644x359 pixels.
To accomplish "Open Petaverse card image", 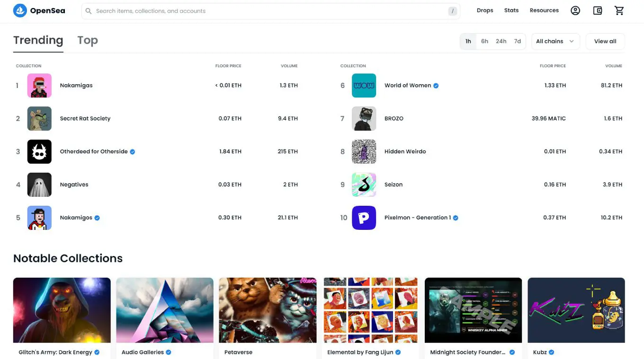I will [x=268, y=310].
